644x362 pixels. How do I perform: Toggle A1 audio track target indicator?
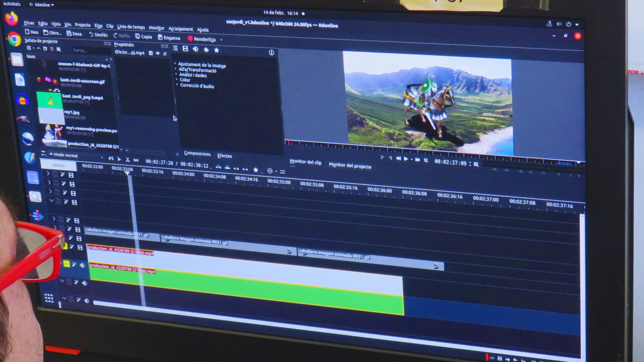(66, 264)
